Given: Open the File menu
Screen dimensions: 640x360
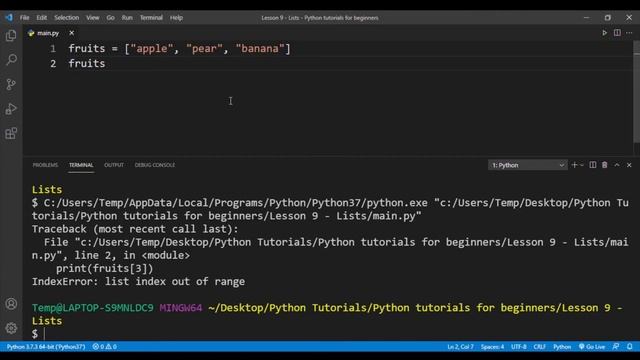Looking at the screenshot, I should tap(24, 18).
